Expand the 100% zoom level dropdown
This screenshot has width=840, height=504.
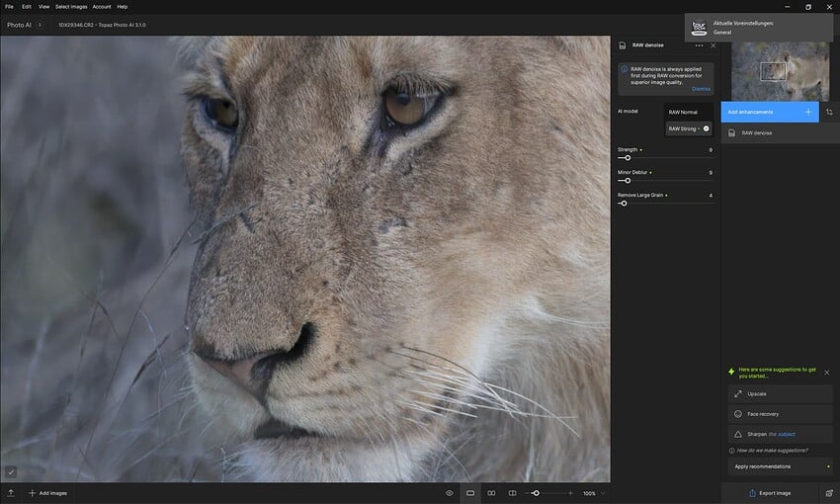594,493
